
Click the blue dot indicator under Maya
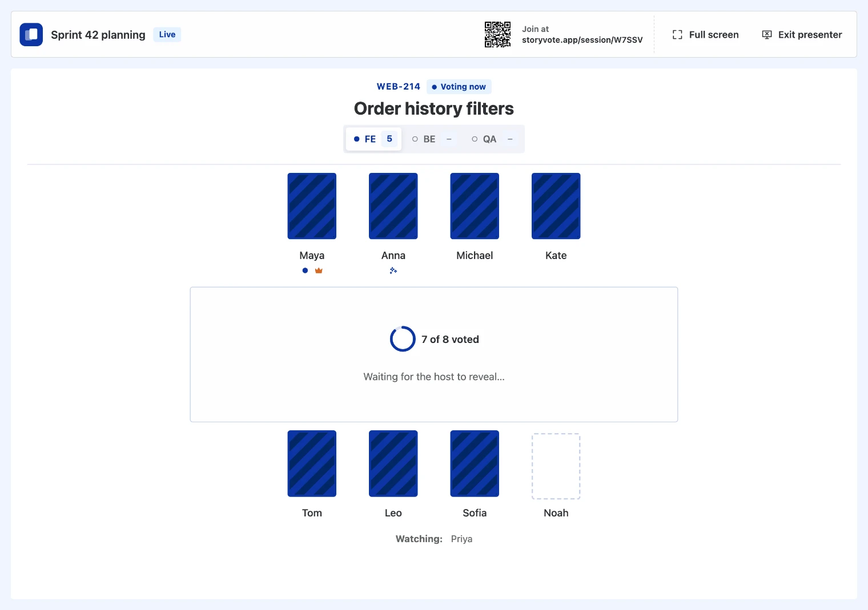pos(305,270)
